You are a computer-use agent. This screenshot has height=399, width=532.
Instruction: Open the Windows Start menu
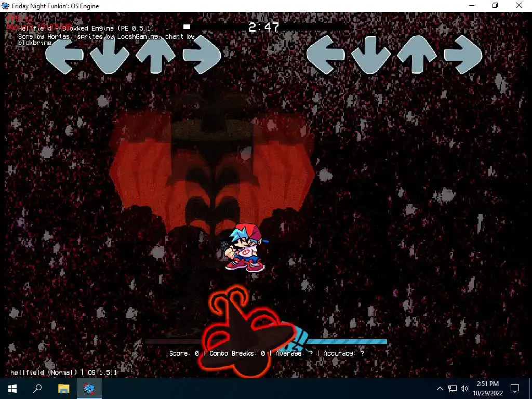(x=12, y=389)
